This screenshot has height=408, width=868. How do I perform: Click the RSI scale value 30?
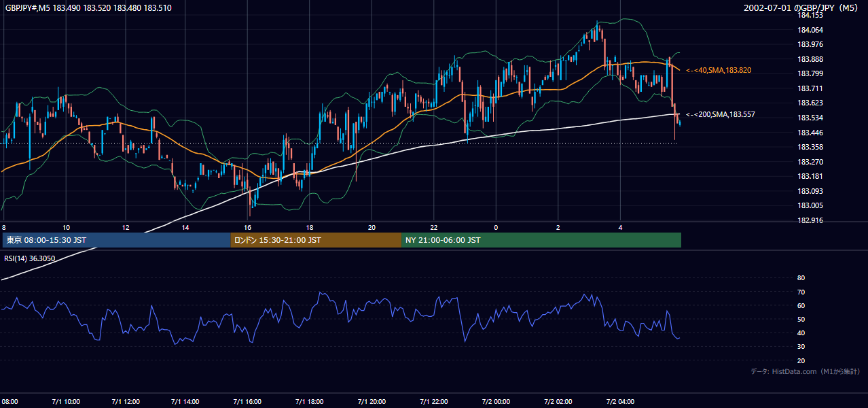pos(801,347)
